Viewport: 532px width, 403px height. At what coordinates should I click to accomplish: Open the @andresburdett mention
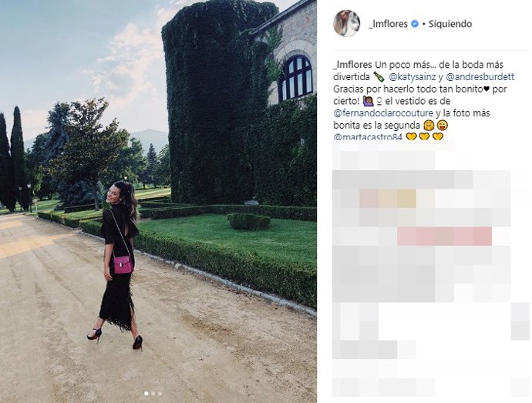(x=480, y=77)
